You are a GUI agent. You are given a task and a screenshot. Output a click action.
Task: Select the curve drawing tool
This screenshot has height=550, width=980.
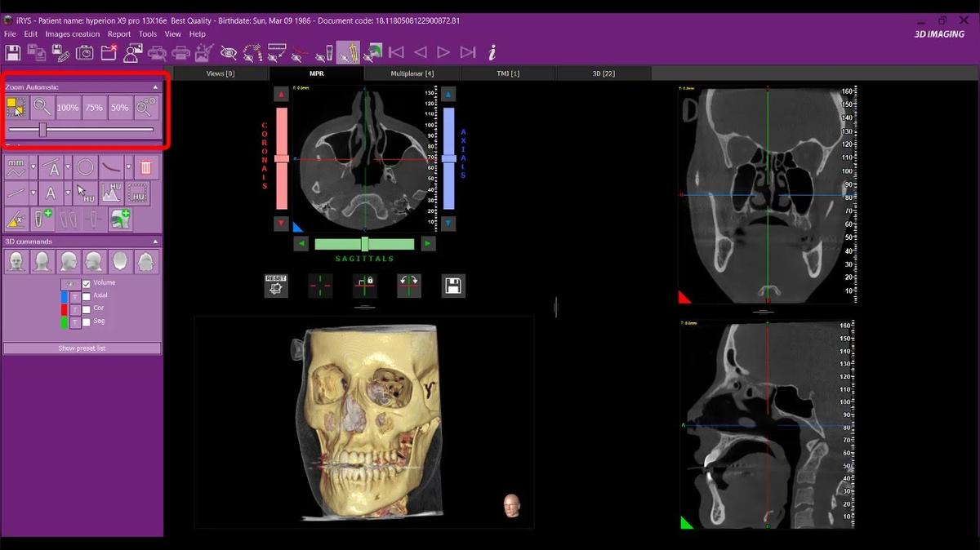point(111,168)
